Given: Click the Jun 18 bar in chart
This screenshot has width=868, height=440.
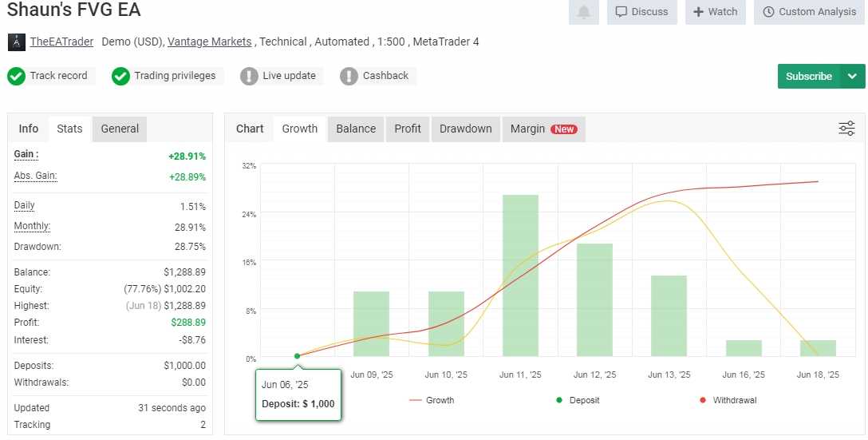Looking at the screenshot, I should 819,348.
